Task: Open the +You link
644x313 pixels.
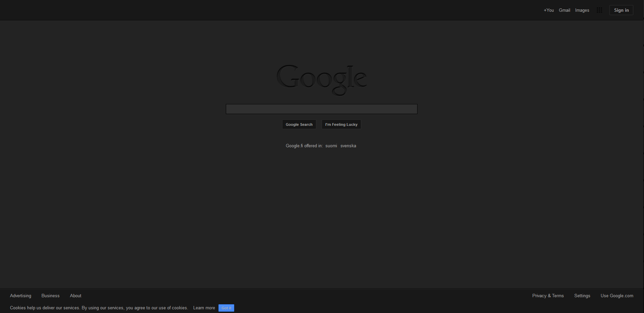Action: [549, 10]
